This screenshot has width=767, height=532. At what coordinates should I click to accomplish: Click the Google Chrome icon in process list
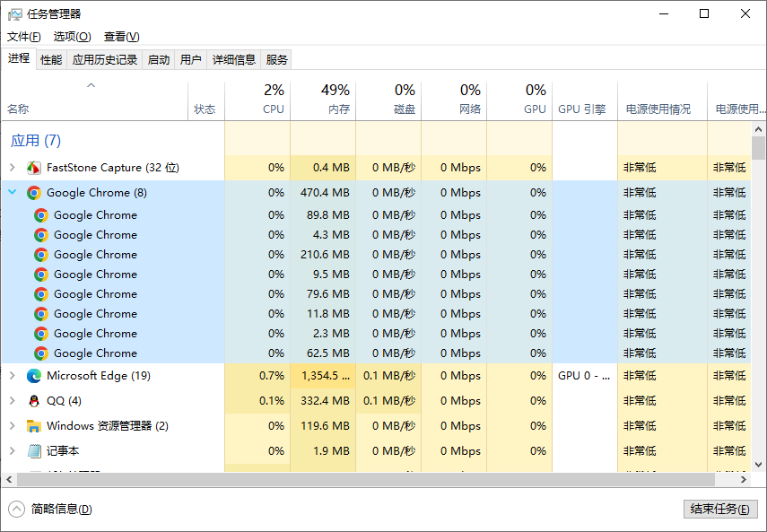click(33, 192)
